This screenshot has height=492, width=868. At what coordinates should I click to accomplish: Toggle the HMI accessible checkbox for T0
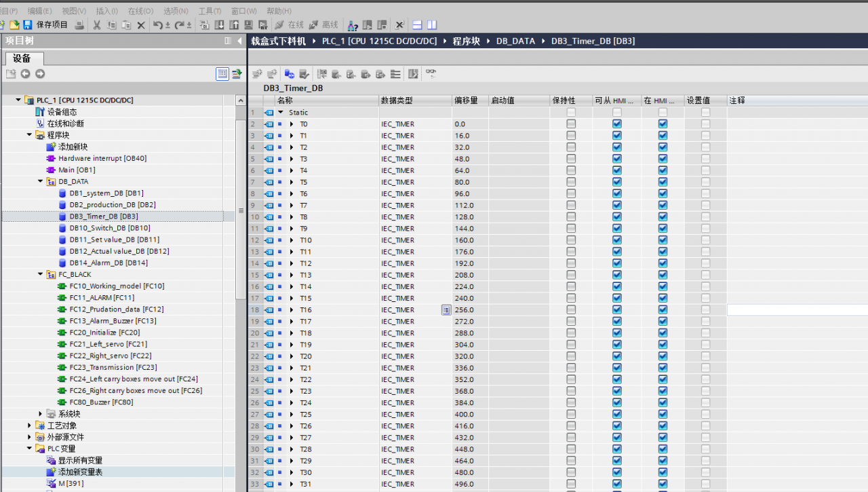click(616, 124)
